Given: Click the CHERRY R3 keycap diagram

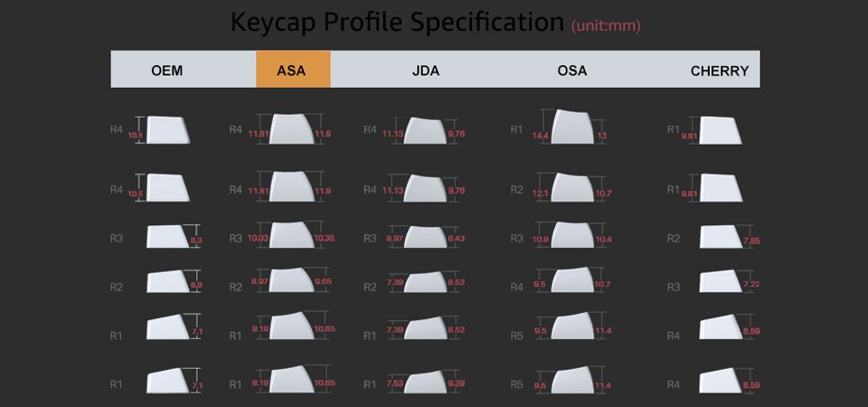Looking at the screenshot, I should [x=720, y=282].
